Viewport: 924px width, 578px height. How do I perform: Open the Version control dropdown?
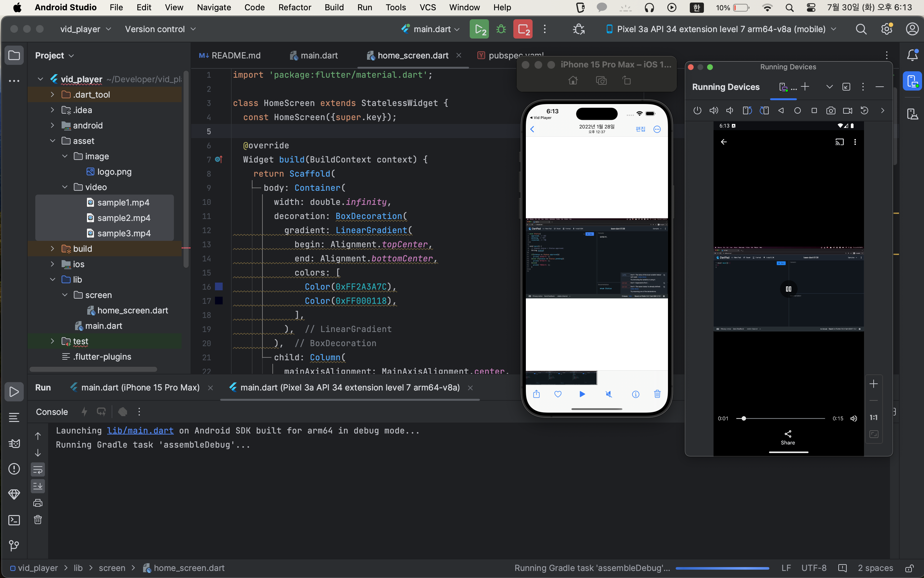pos(160,29)
